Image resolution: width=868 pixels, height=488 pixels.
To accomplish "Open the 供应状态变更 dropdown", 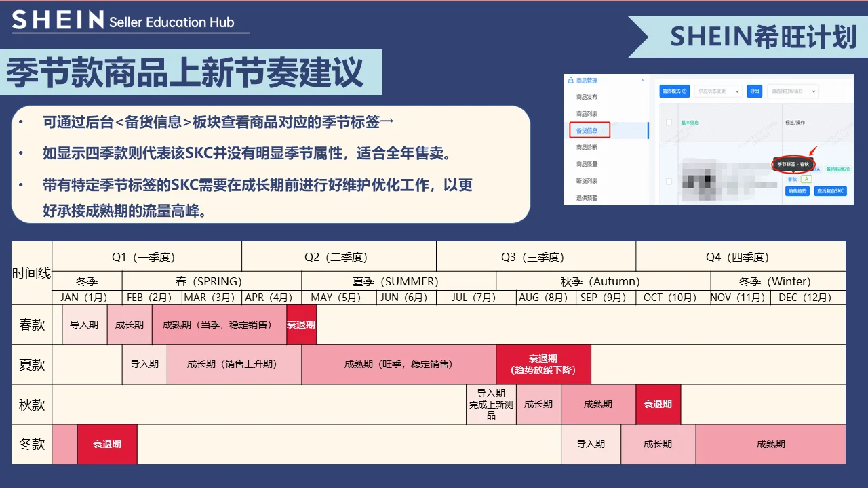I will pos(717,91).
